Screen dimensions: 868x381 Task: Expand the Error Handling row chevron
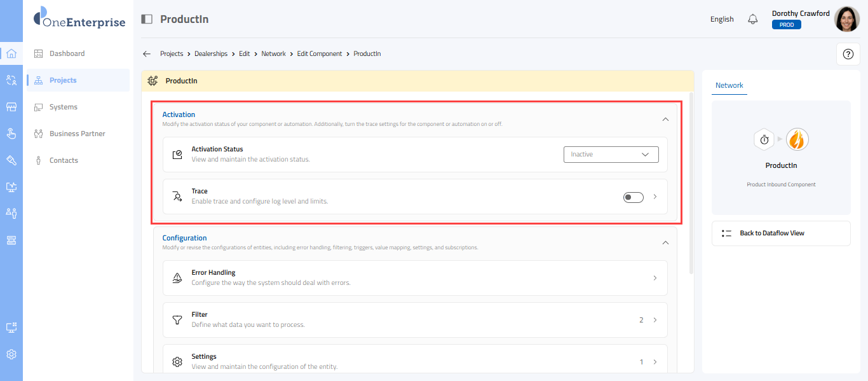pyautogui.click(x=655, y=278)
